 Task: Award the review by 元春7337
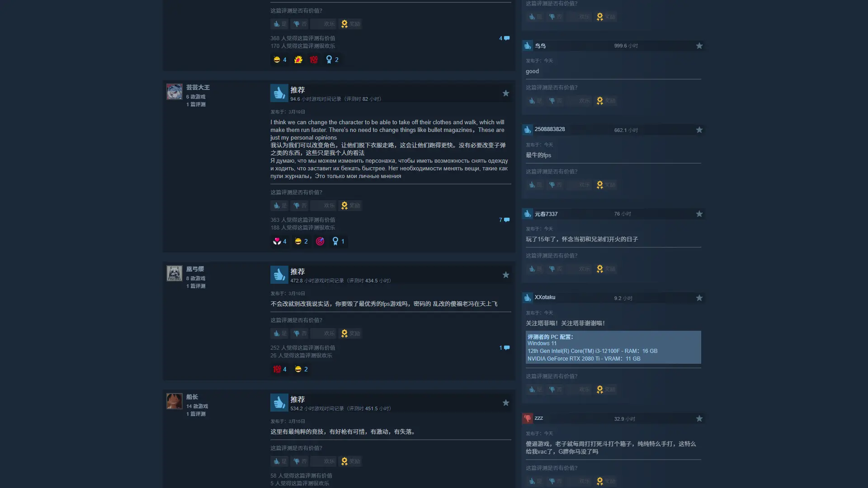tap(606, 269)
